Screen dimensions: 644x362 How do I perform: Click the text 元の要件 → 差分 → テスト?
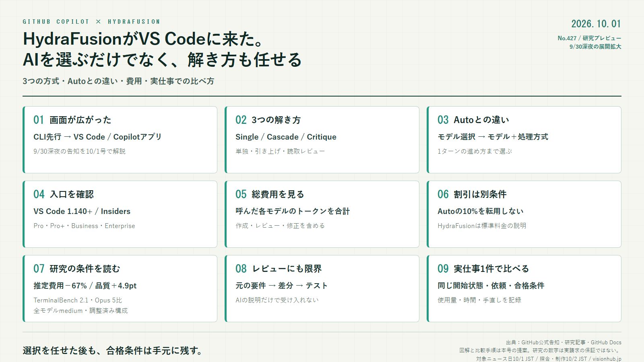pos(281,286)
